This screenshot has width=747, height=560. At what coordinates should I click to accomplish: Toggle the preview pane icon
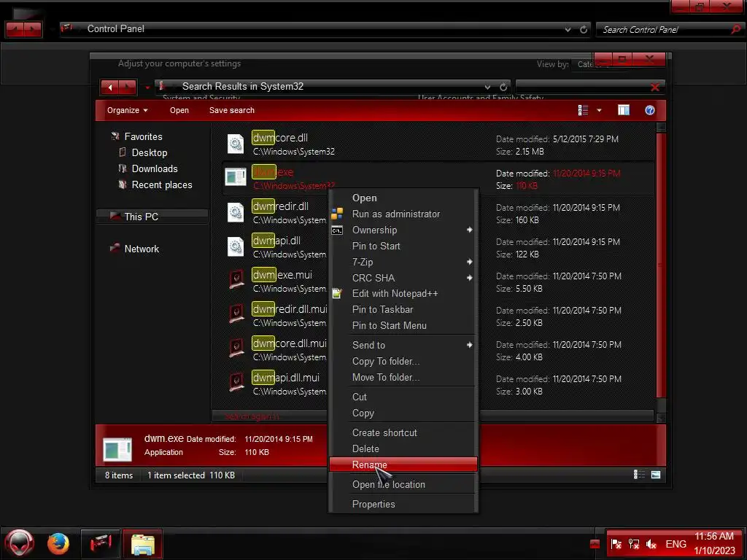[624, 110]
